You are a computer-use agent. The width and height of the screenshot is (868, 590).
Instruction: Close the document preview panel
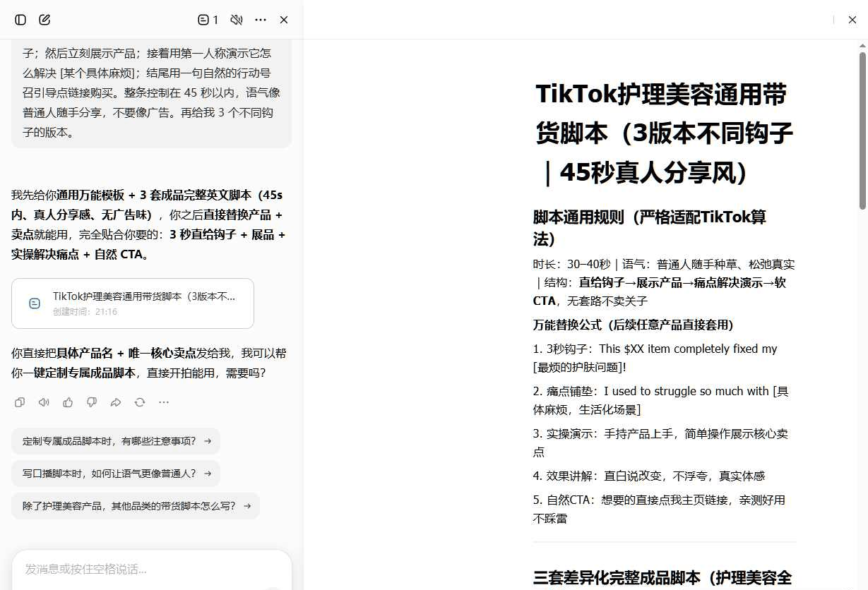tap(852, 20)
